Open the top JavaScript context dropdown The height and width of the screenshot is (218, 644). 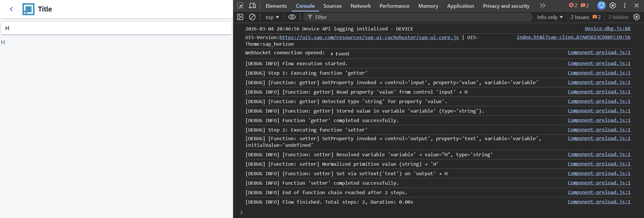point(272,17)
